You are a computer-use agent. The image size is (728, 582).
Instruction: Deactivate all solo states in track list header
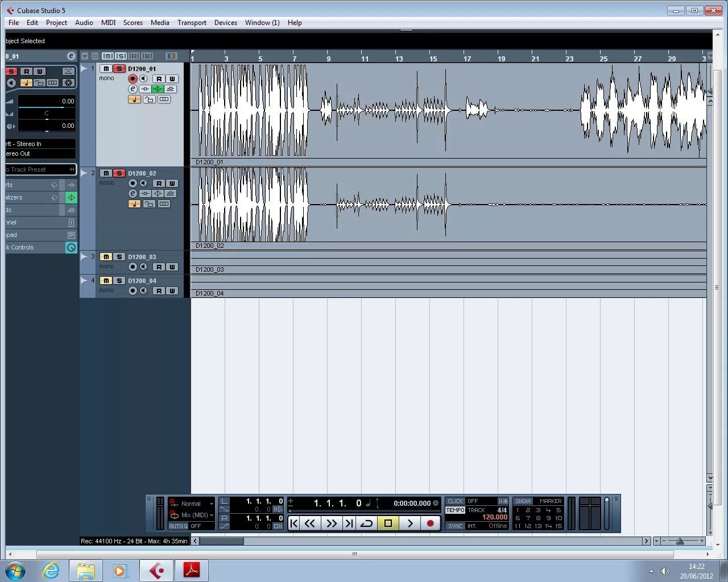121,56
